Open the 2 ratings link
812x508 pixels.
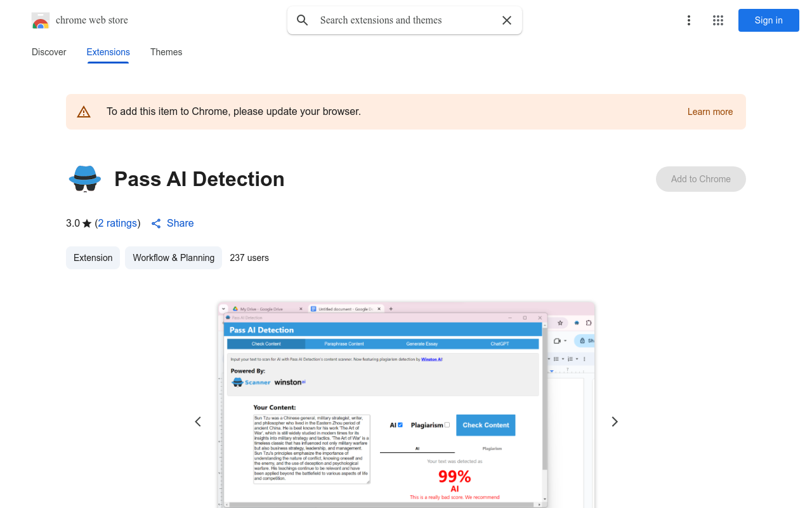118,224
